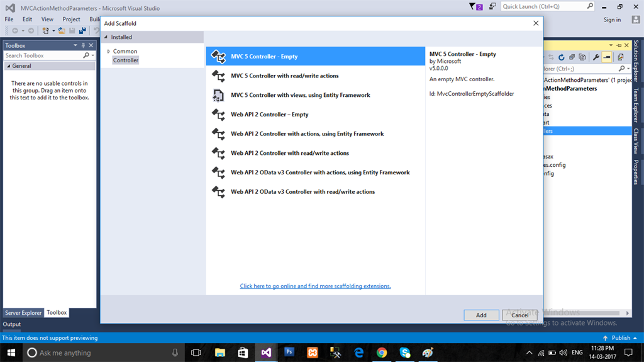The height and width of the screenshot is (362, 644).
Task: Open Photoshop from taskbar
Action: [289, 352]
